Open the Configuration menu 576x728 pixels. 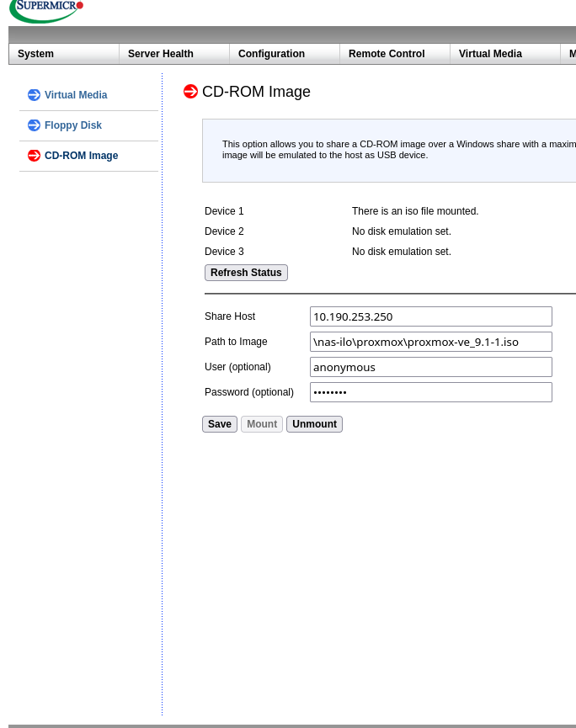(x=271, y=54)
